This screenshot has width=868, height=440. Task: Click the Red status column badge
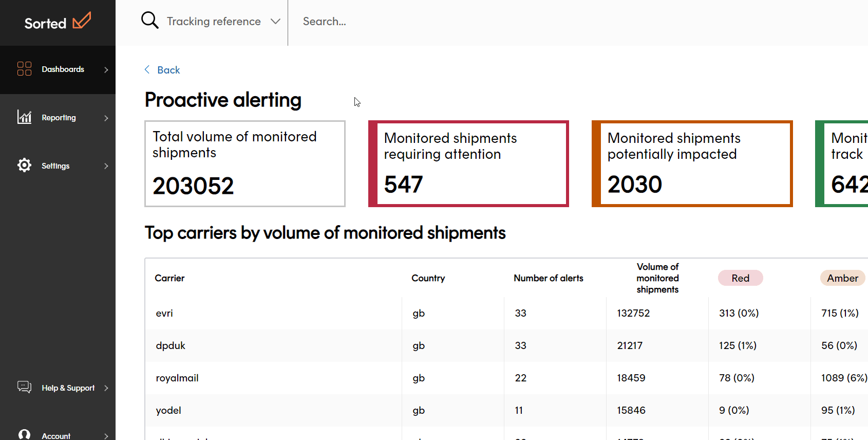pyautogui.click(x=740, y=278)
